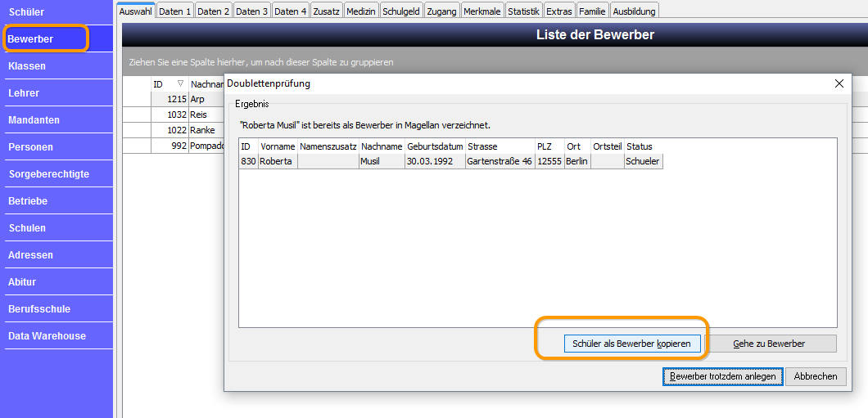Open the Daten 1 tab
868x418 pixels.
coord(175,11)
